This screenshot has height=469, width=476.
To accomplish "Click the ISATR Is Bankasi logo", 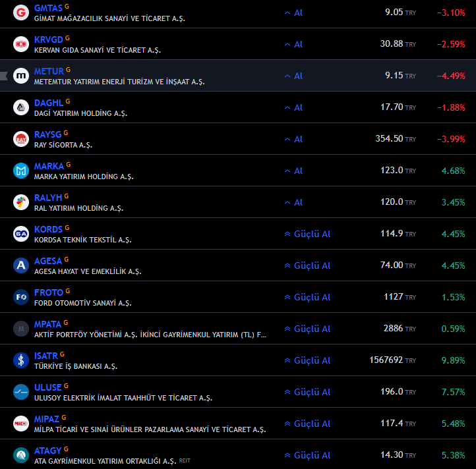I will (x=21, y=360).
